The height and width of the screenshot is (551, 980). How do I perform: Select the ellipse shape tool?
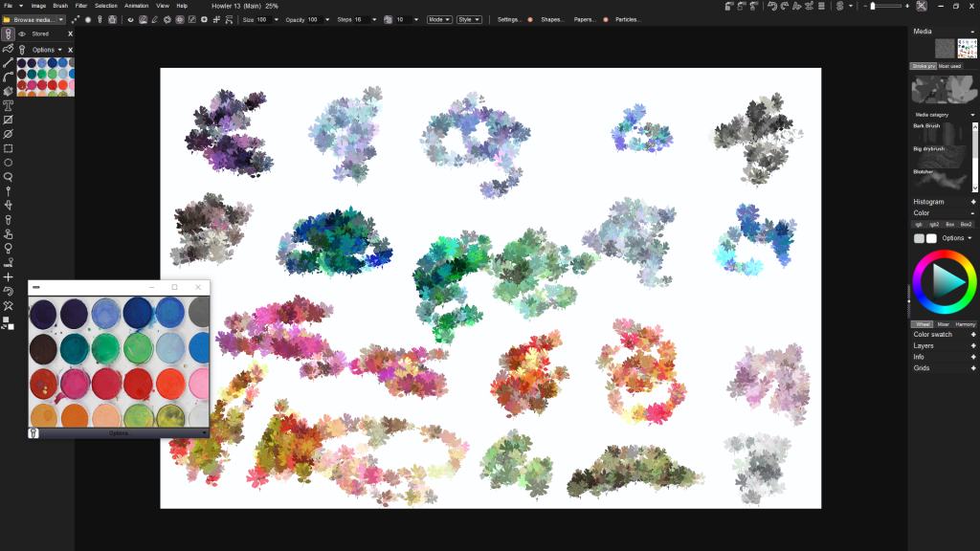pyautogui.click(x=9, y=163)
